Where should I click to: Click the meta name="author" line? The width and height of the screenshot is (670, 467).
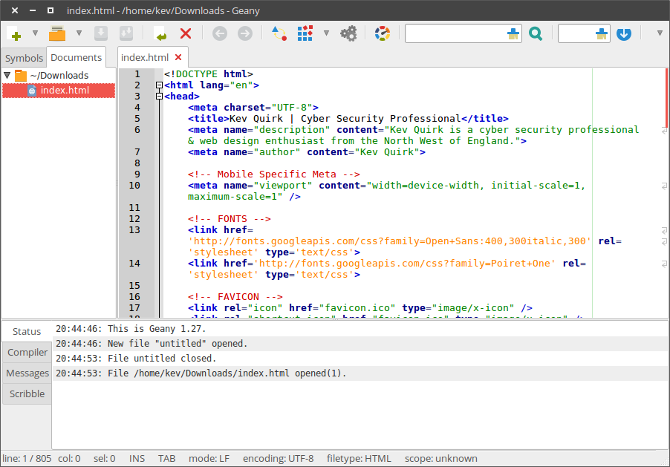click(306, 152)
